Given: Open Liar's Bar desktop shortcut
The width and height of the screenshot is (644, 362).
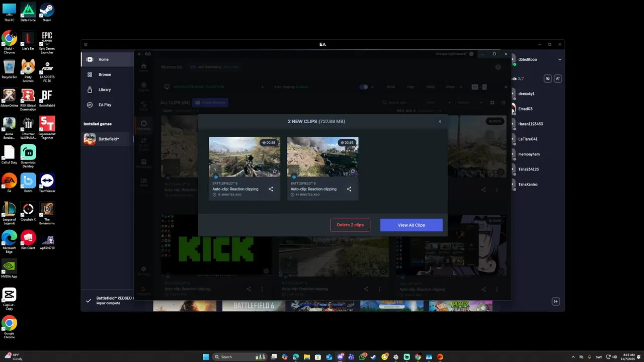Looking at the screenshot, I should pos(28,41).
